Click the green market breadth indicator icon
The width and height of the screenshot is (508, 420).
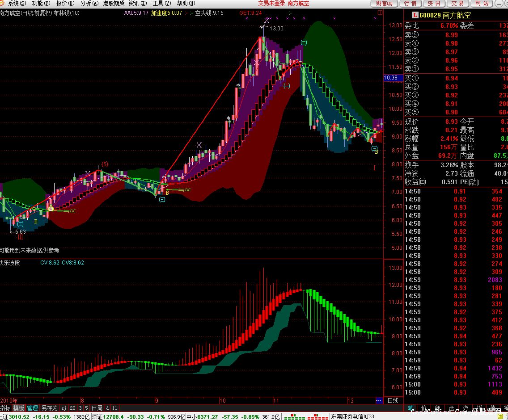(x=294, y=417)
